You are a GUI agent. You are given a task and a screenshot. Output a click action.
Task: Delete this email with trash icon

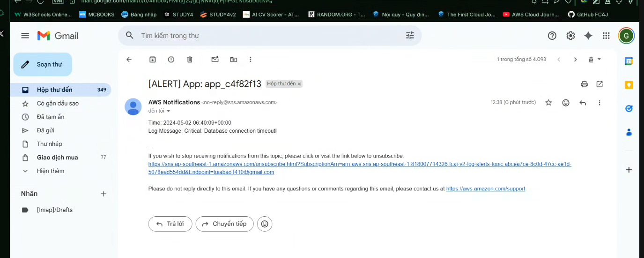(190, 60)
